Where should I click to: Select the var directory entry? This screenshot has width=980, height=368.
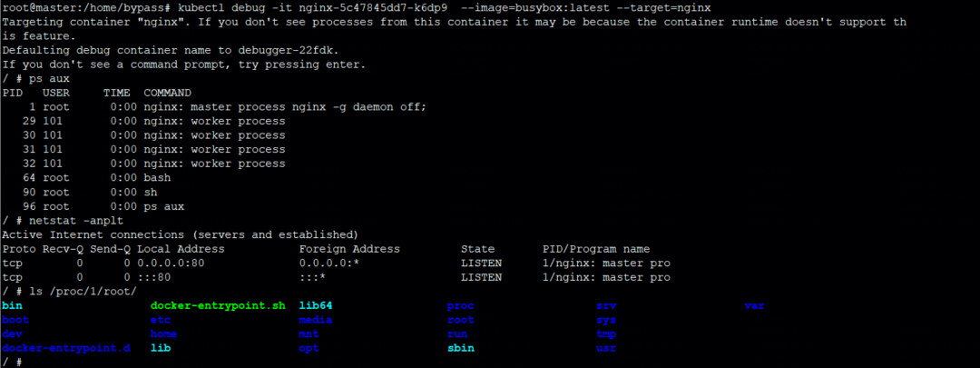click(x=754, y=306)
